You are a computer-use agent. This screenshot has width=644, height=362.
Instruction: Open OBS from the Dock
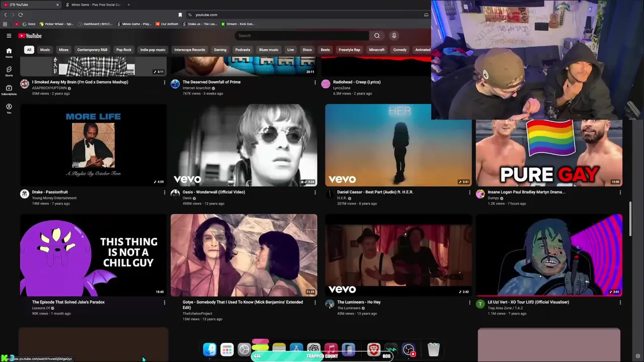409,349
